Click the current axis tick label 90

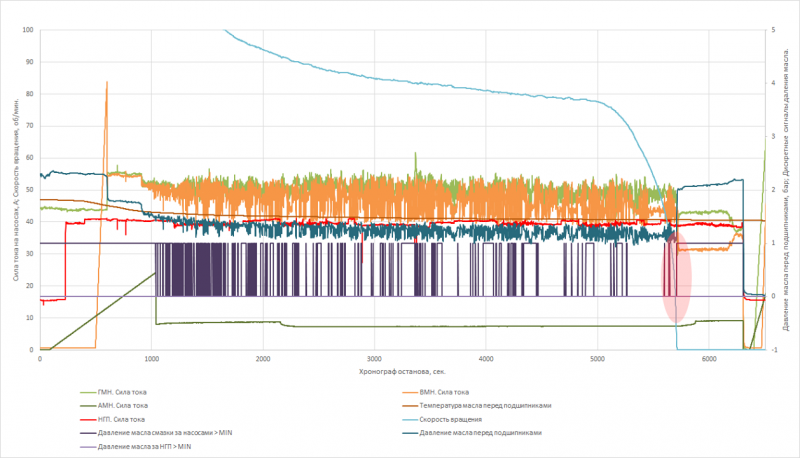30,62
